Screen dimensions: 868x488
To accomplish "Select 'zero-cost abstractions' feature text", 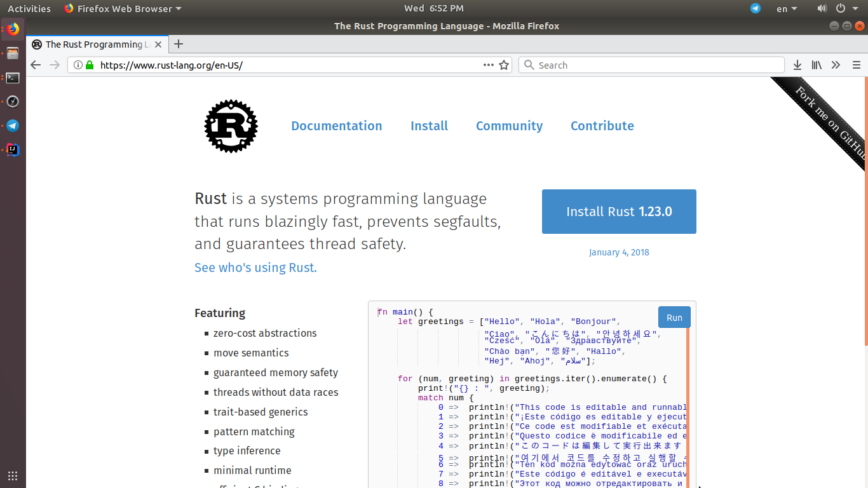I will click(265, 333).
